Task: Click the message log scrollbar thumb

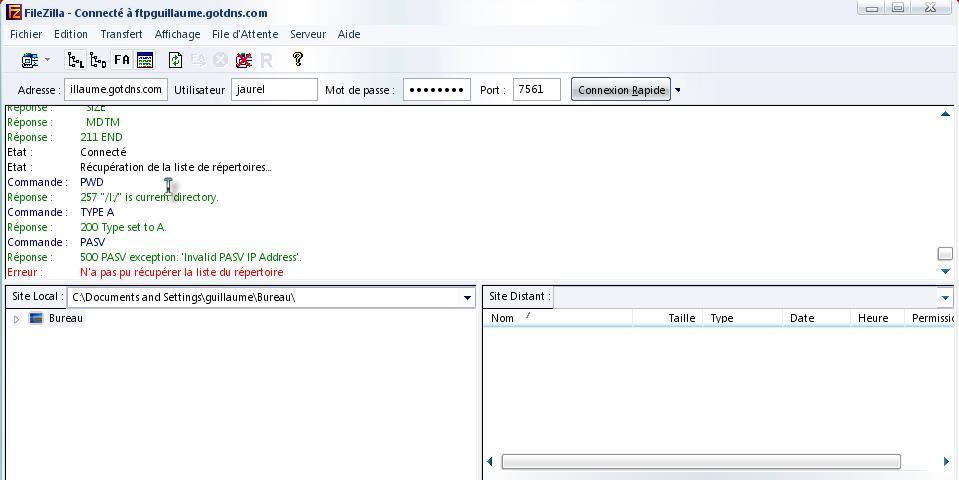Action: click(946, 253)
